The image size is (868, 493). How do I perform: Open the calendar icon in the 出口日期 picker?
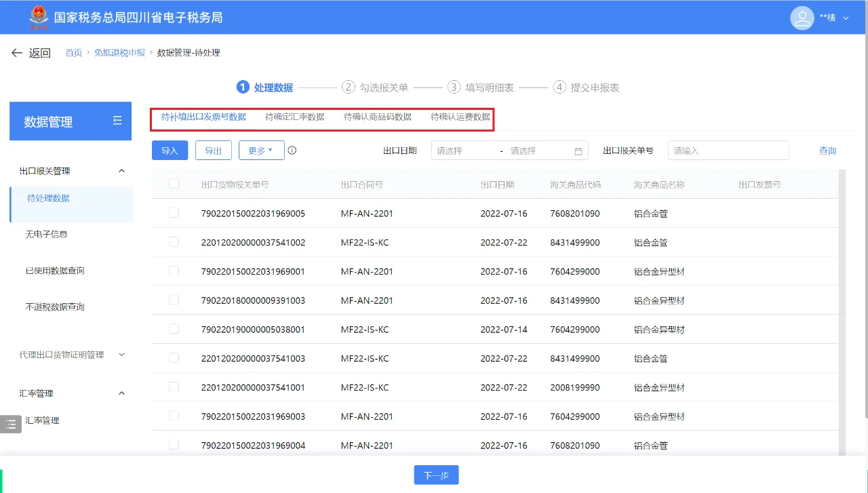(x=577, y=150)
